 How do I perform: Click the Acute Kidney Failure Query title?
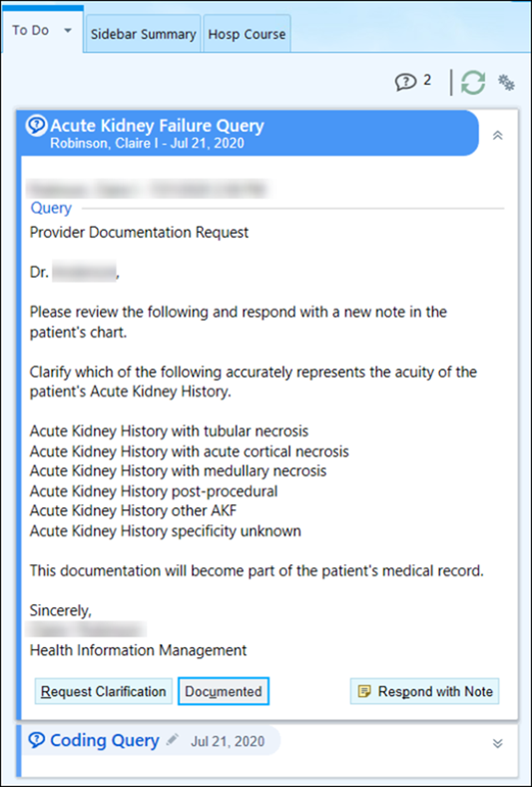point(157,126)
